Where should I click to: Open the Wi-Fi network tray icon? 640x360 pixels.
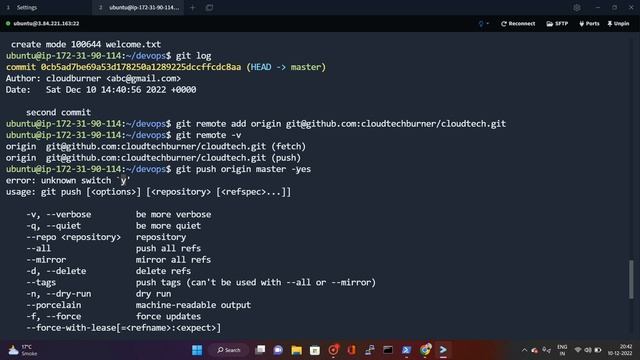point(578,350)
